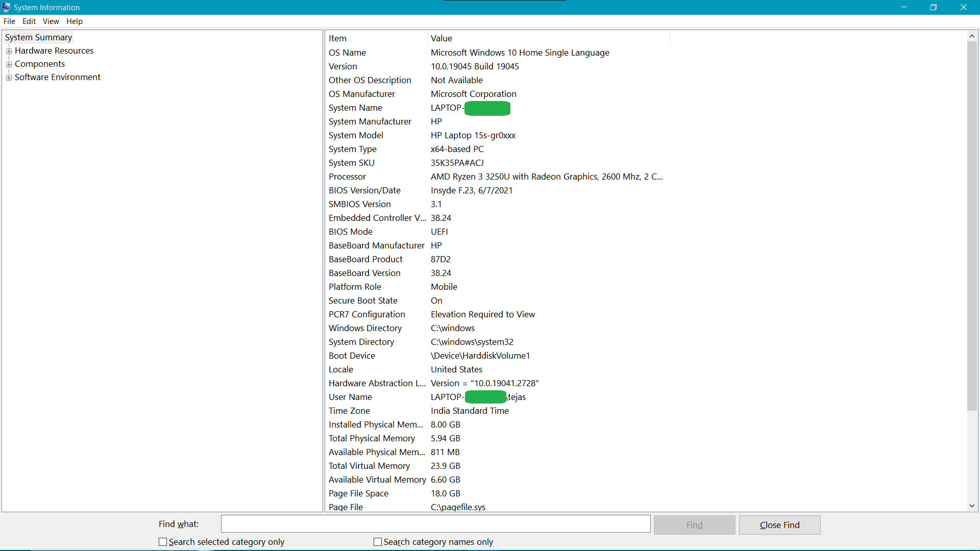Expand the Components node
Image resolution: width=980 pixels, height=551 pixels.
9,64
